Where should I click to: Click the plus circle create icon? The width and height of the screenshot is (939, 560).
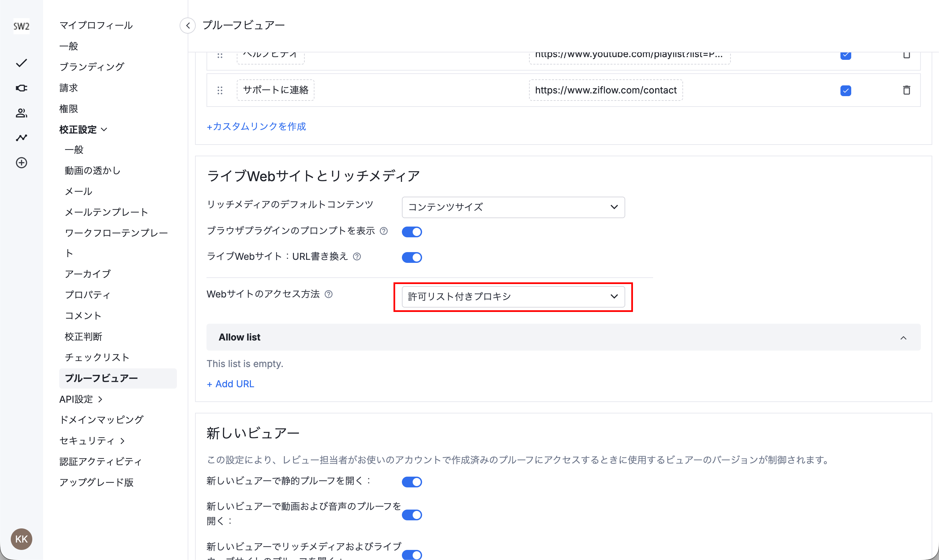[22, 163]
